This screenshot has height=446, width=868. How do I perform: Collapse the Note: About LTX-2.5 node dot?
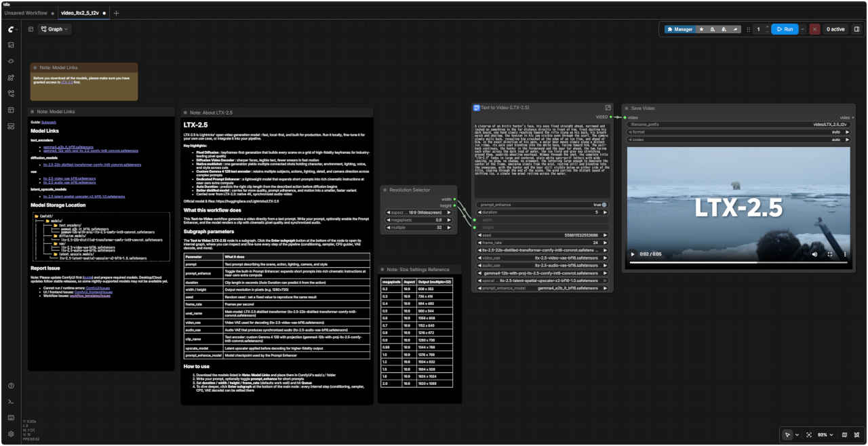pyautogui.click(x=186, y=113)
